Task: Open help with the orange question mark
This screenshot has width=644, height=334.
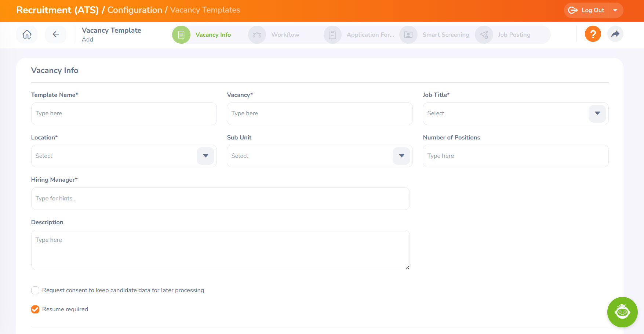Action: [x=593, y=34]
